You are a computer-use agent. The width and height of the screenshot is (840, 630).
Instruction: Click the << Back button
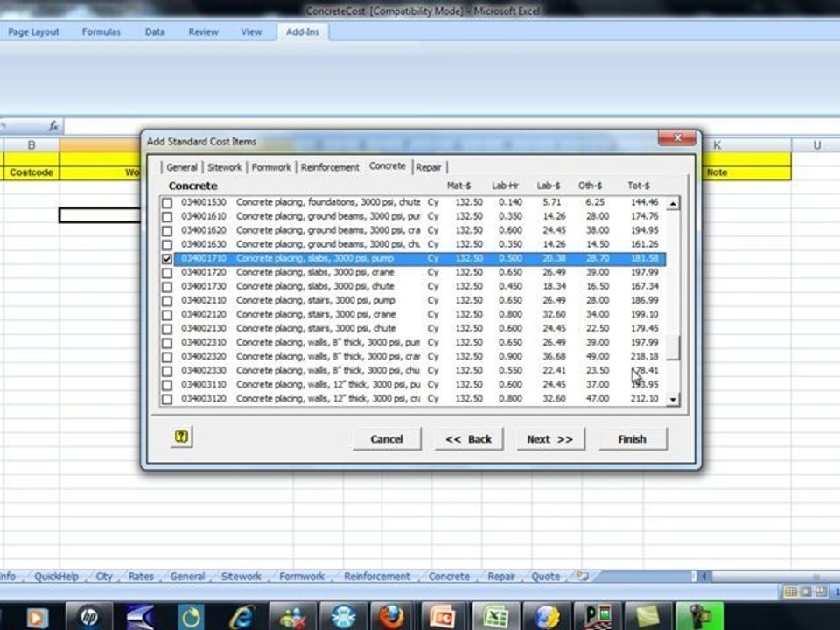point(469,439)
